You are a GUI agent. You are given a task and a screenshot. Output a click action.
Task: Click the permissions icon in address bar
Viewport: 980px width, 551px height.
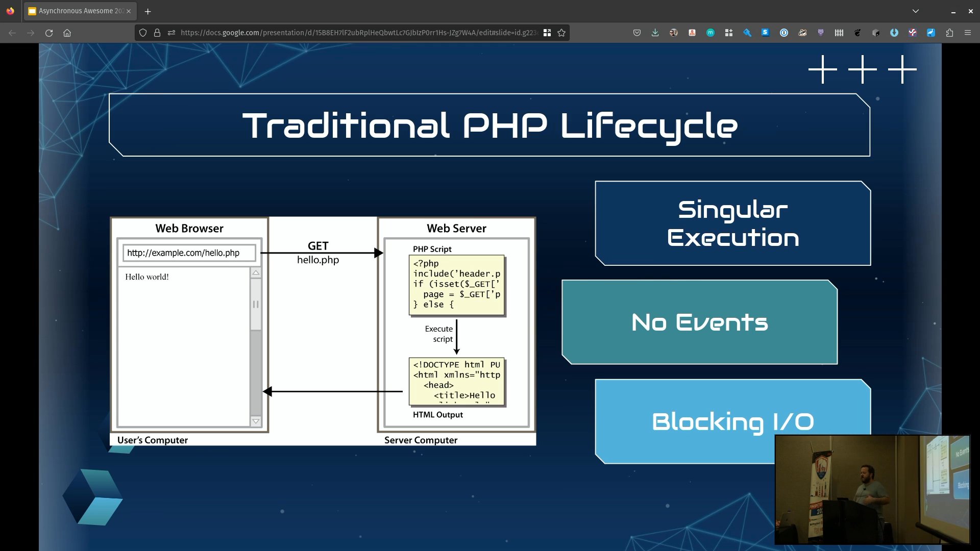(171, 33)
